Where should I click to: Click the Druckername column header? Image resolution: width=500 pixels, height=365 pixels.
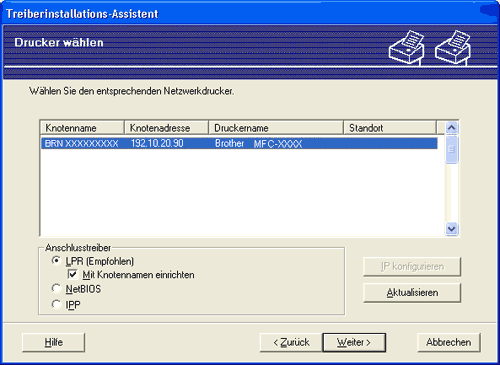click(276, 128)
